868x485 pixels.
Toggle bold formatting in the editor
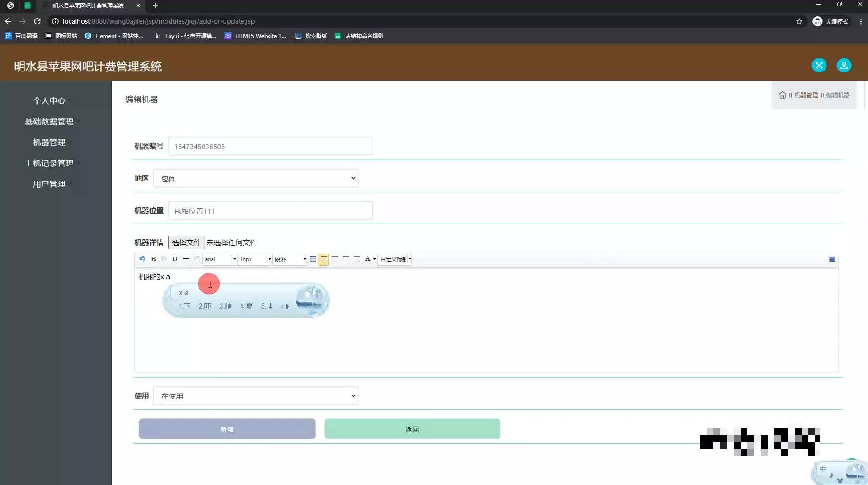(153, 259)
